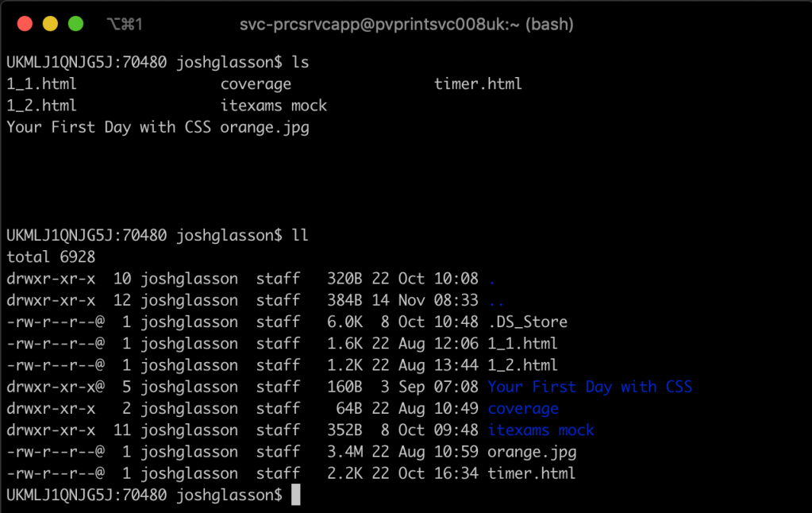Click 1_2.html in the long listing

click(522, 366)
